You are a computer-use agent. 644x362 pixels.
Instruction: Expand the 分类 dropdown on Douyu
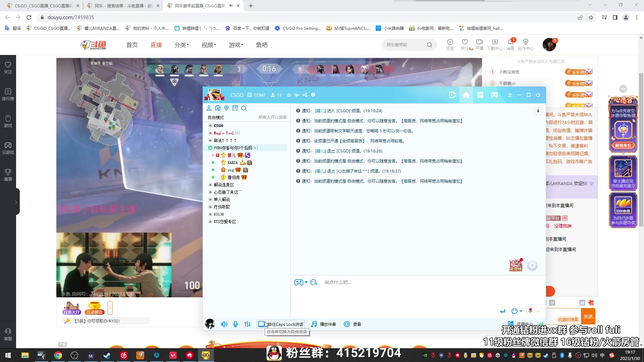click(181, 45)
